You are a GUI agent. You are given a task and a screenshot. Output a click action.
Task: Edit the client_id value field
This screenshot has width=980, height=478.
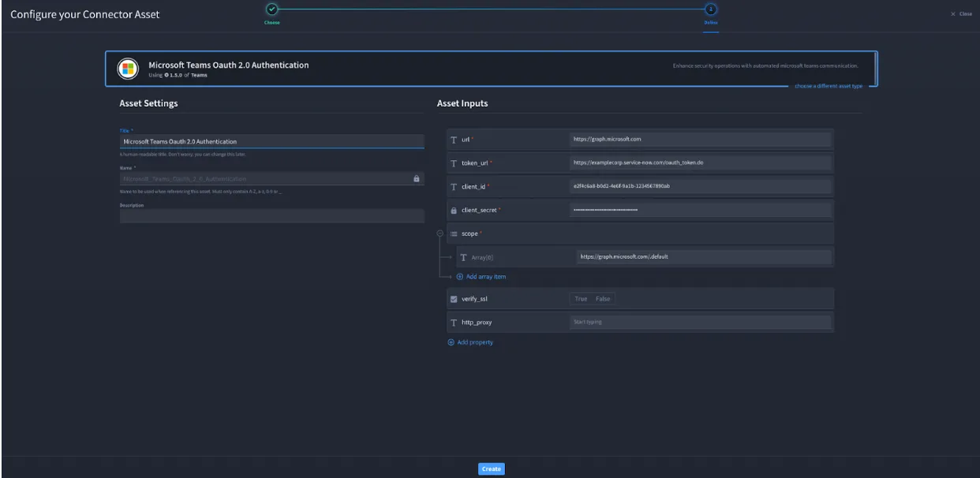pyautogui.click(x=700, y=186)
